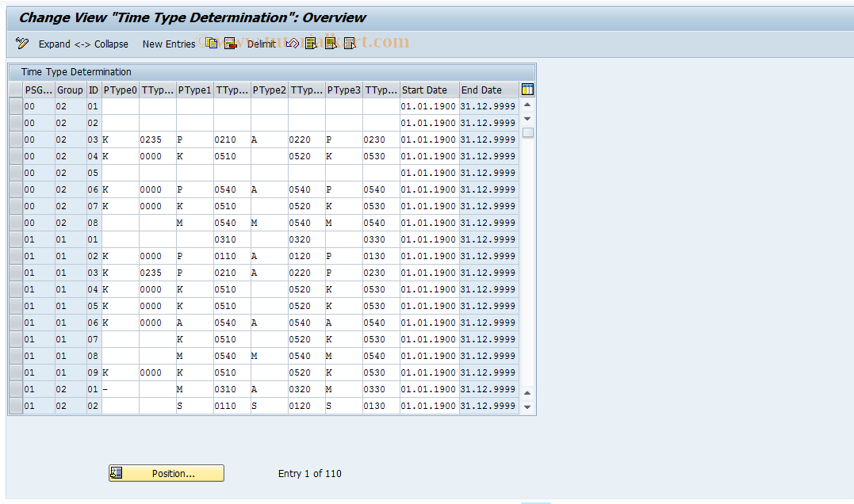Click the Copy As icon
This screenshot has height=504, width=854.
(212, 44)
